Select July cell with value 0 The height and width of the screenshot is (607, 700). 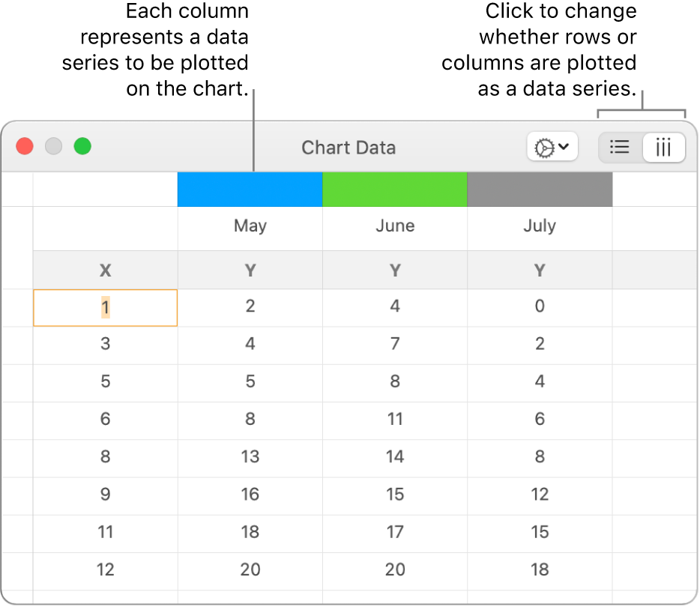(x=540, y=306)
